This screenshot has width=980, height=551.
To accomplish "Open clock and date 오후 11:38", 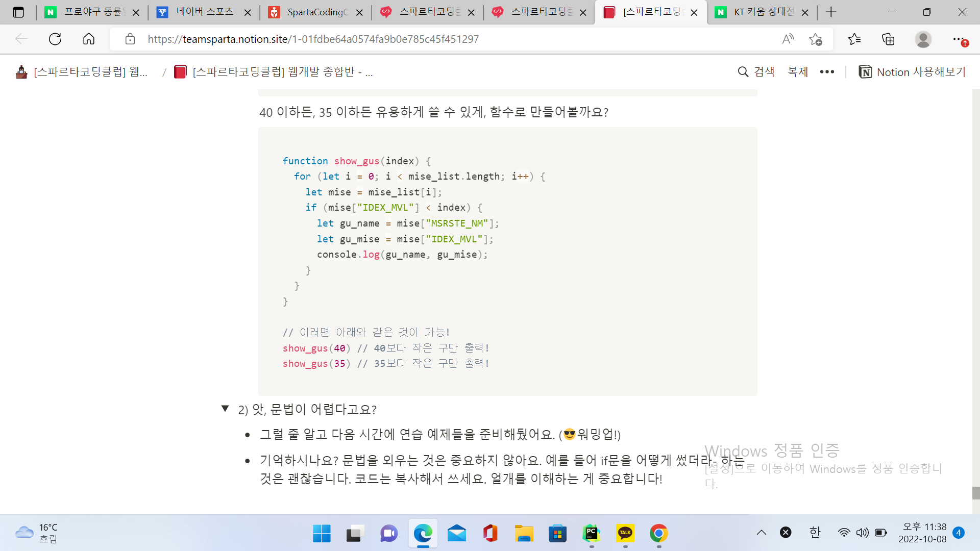I will tap(923, 533).
